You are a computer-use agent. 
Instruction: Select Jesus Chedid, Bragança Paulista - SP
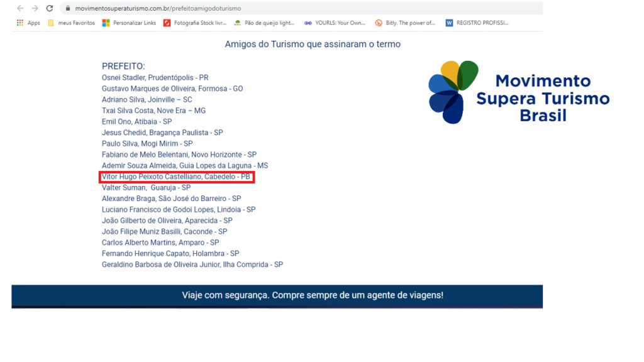tap(162, 133)
